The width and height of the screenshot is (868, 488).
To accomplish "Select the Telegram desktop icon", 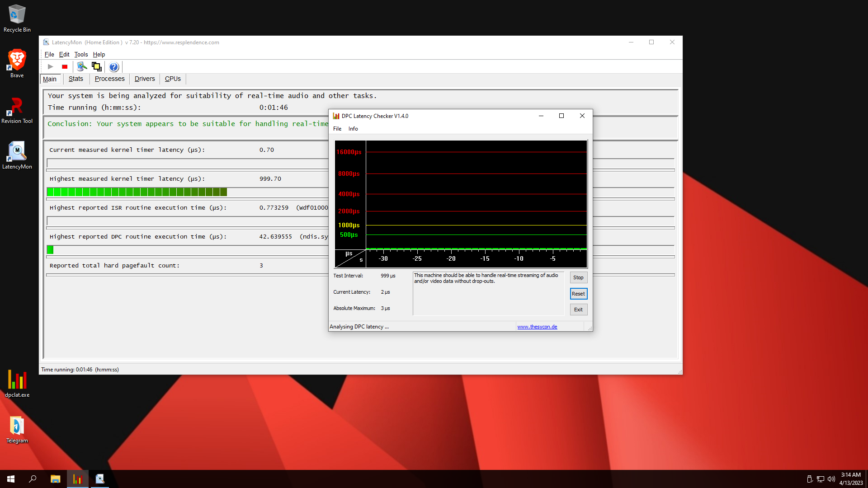I will click(17, 430).
